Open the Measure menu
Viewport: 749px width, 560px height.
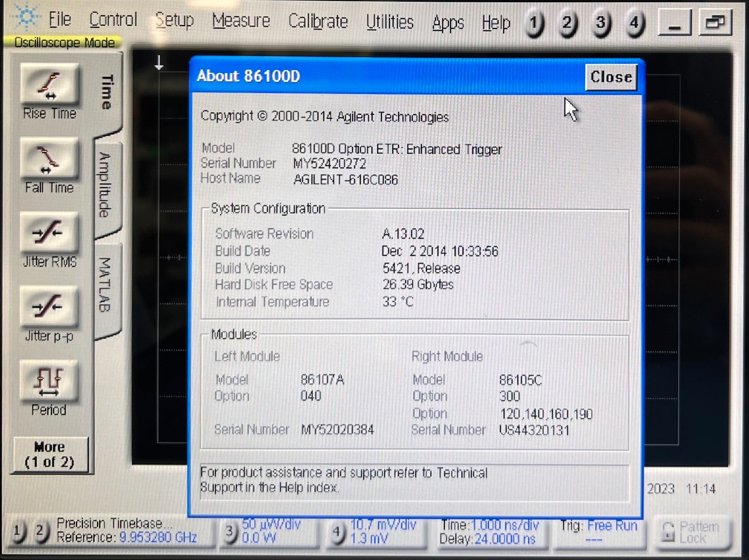tap(241, 21)
